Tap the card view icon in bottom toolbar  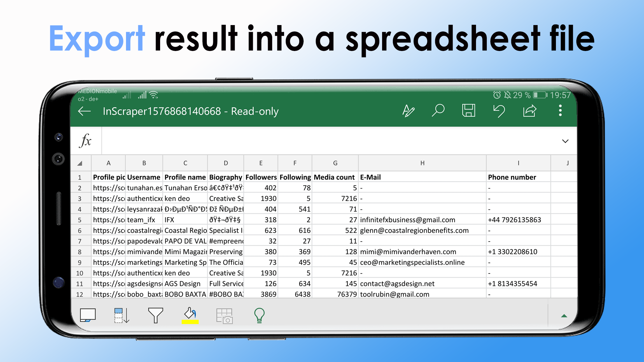pyautogui.click(x=88, y=315)
